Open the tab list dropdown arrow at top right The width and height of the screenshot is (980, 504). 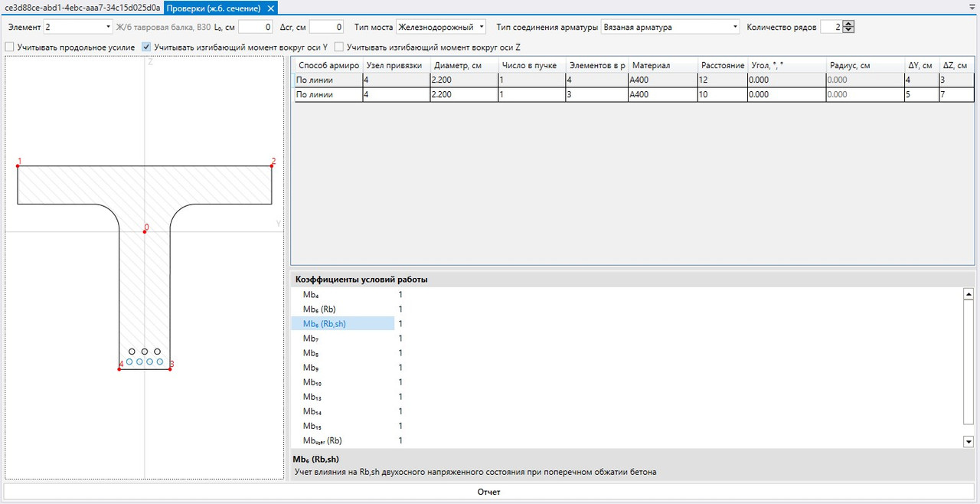(x=972, y=6)
